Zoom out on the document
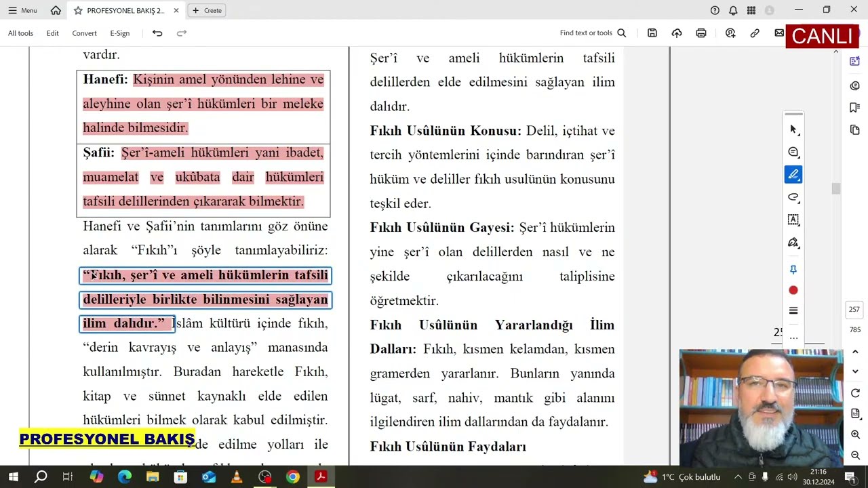Image resolution: width=868 pixels, height=488 pixels. [855, 455]
